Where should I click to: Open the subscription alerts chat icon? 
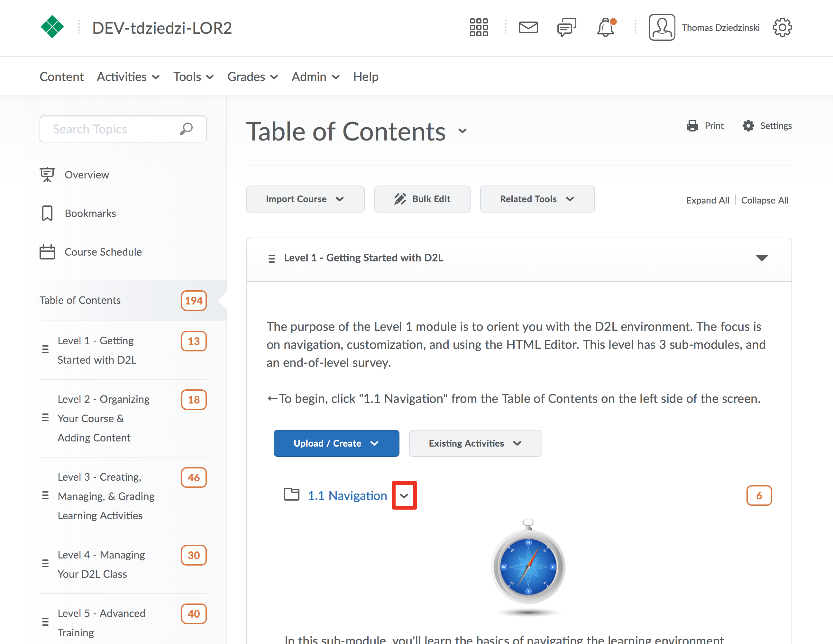[x=566, y=27]
